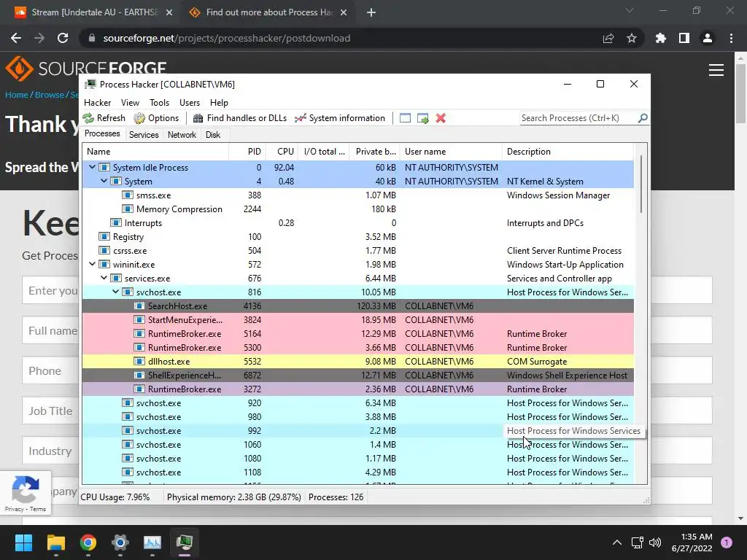Click the Browse breadcrumb link on SourceForge
The height and width of the screenshot is (560, 747).
point(49,94)
